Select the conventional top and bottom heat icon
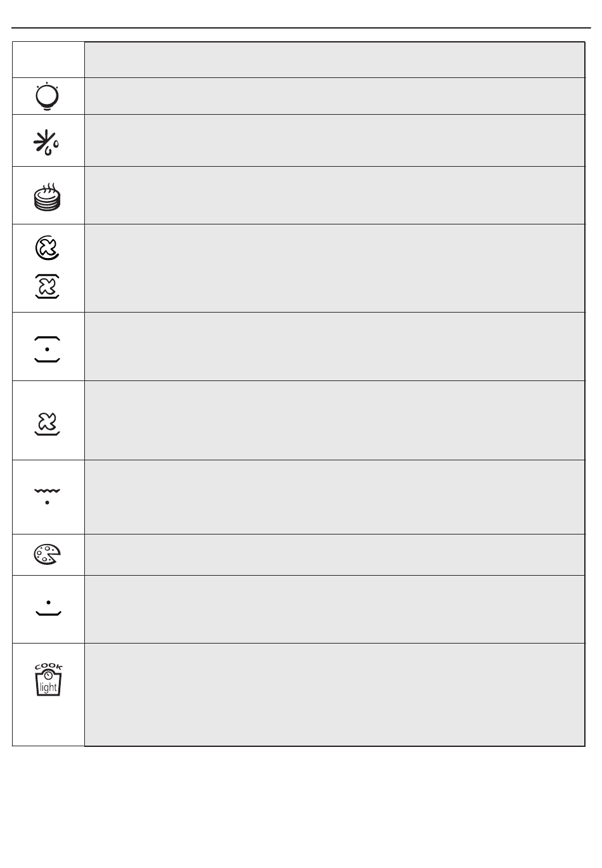The width and height of the screenshot is (602, 868). click(x=48, y=349)
